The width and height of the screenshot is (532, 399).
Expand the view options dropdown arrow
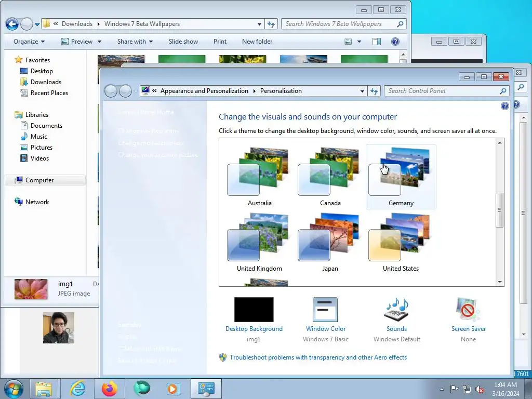pos(359,42)
